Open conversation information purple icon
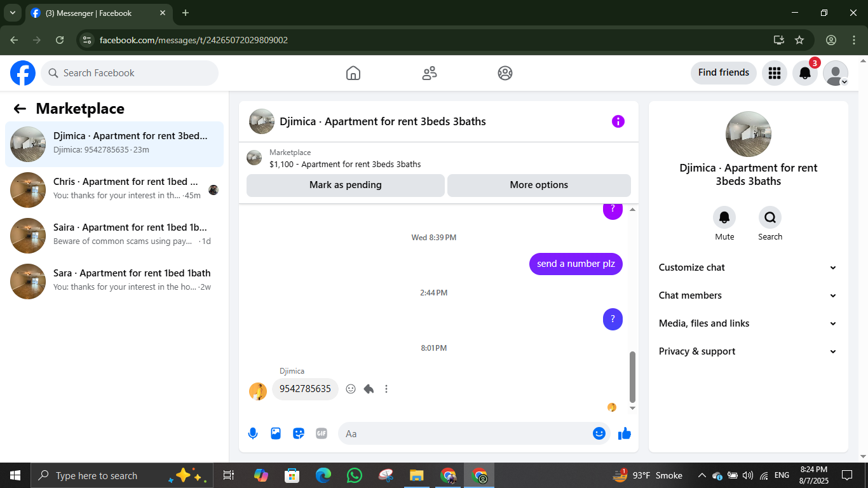Image resolution: width=868 pixels, height=488 pixels. pos(618,121)
